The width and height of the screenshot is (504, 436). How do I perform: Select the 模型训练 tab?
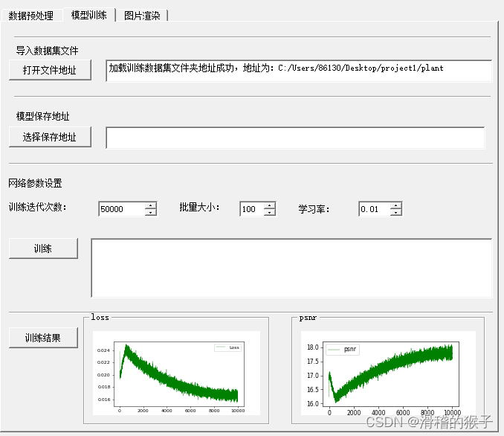point(89,15)
